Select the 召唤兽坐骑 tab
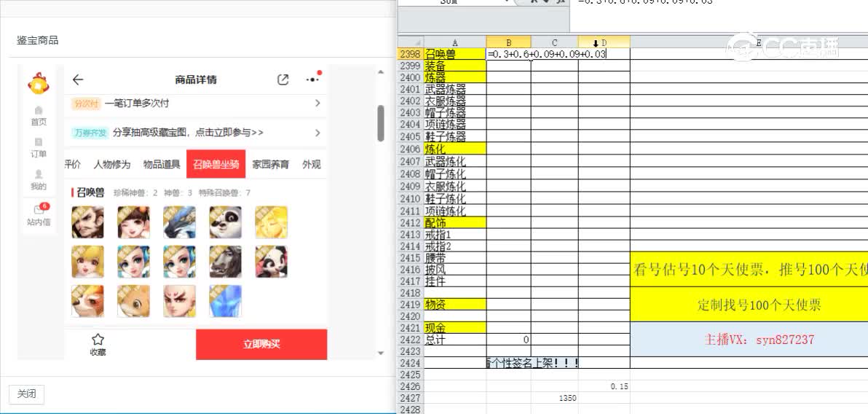The height and width of the screenshot is (414, 868). coord(216,164)
